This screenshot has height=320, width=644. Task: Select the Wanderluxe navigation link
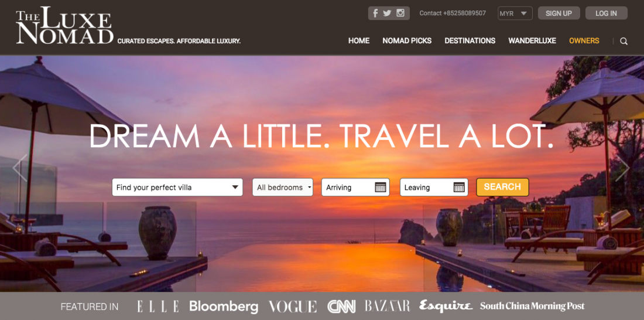coord(532,40)
